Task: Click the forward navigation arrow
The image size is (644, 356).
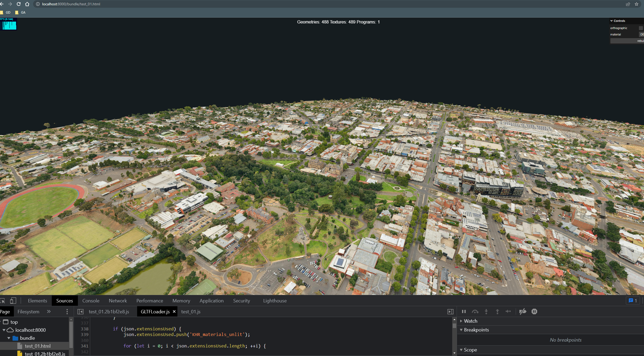Action: point(10,4)
